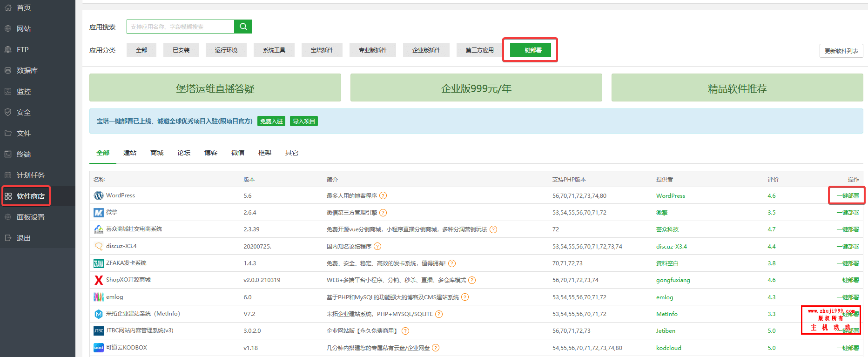Click the ShopXO red X icon

click(99, 280)
